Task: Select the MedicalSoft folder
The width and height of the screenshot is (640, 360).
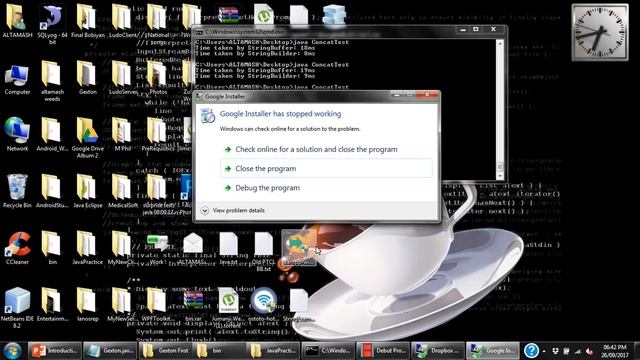Action: click(122, 191)
